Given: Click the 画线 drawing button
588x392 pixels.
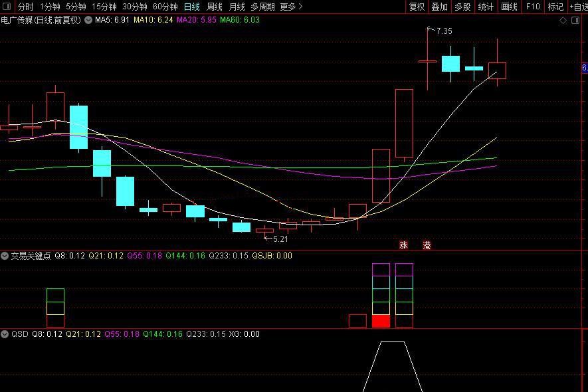Looking at the screenshot, I should pyautogui.click(x=509, y=7).
